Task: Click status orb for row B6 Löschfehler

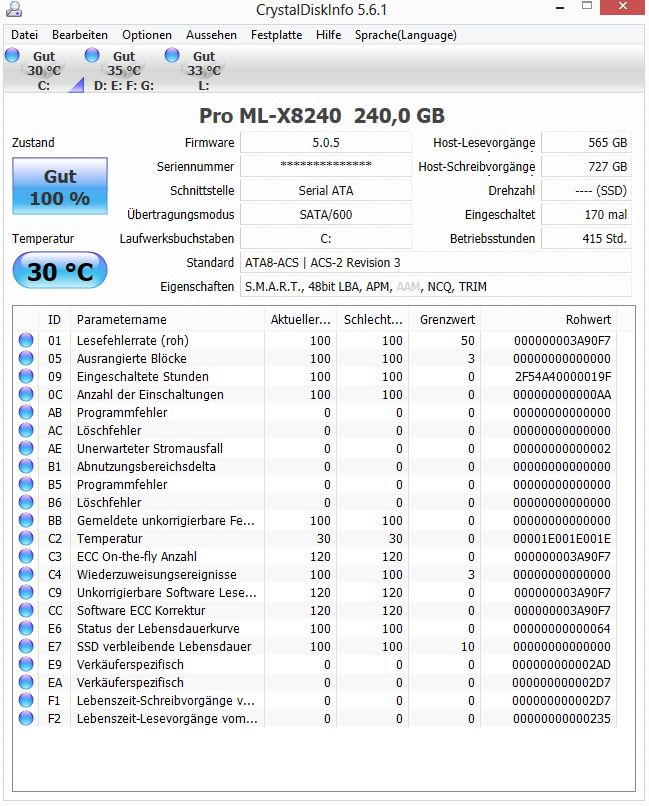Action: [x=26, y=502]
